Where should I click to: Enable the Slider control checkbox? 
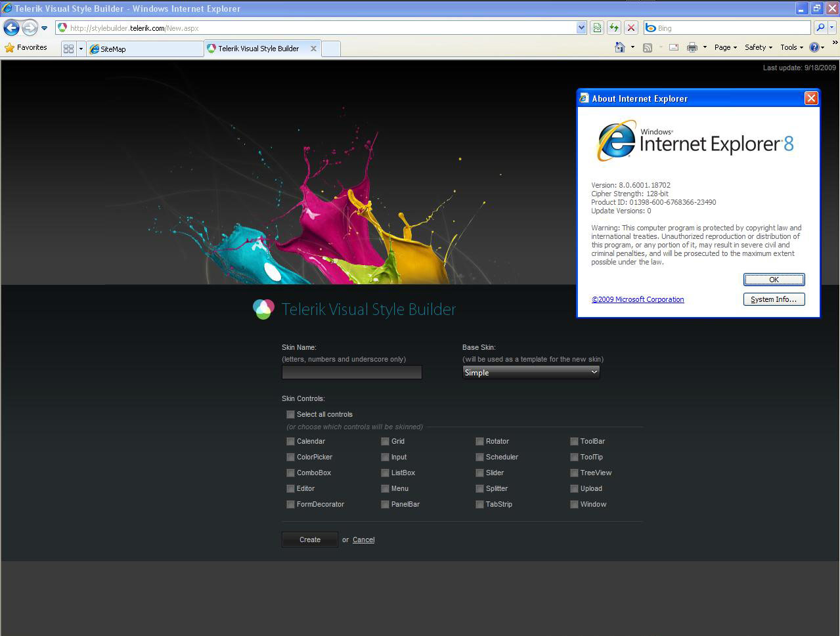(x=479, y=473)
